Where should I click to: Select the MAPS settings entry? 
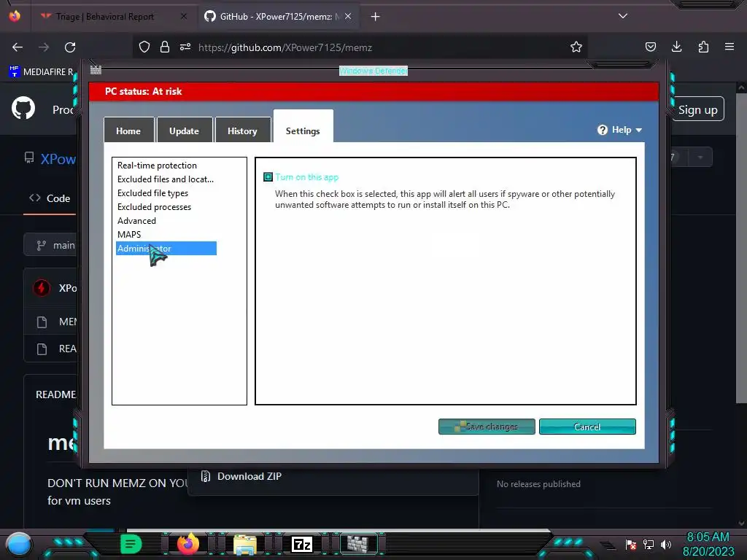click(129, 234)
